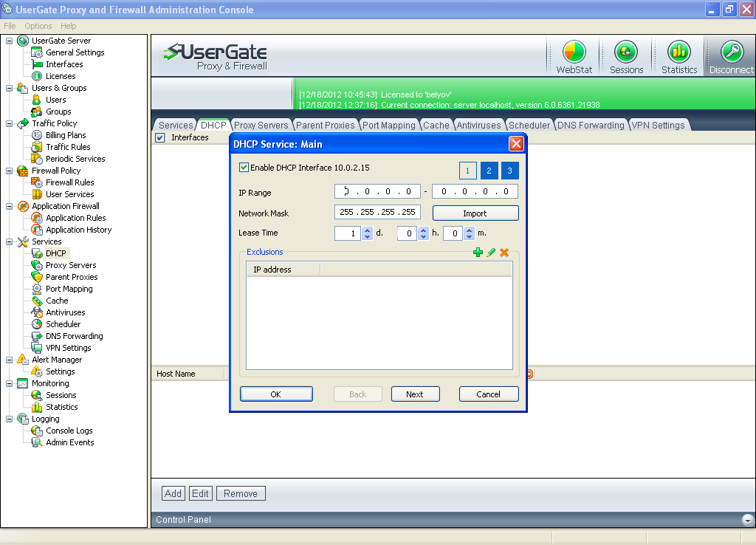
Task: Open the Options menu
Action: point(38,26)
